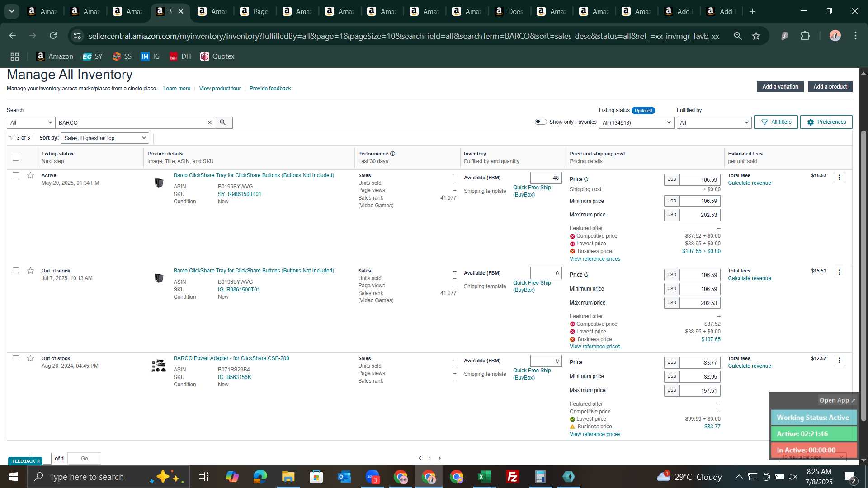The height and width of the screenshot is (488, 868).
Task: Click the price sync icon on the IG_R9861500T01 row
Action: (x=586, y=275)
